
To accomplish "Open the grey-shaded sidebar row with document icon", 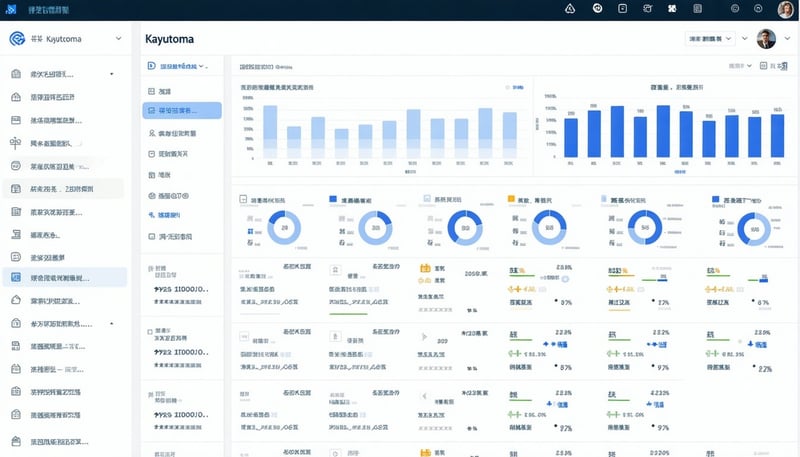I will pyautogui.click(x=63, y=189).
